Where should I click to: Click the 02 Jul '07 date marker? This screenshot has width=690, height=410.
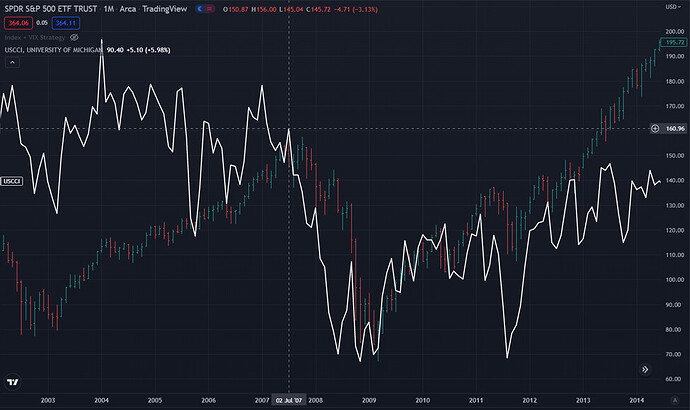(x=289, y=400)
